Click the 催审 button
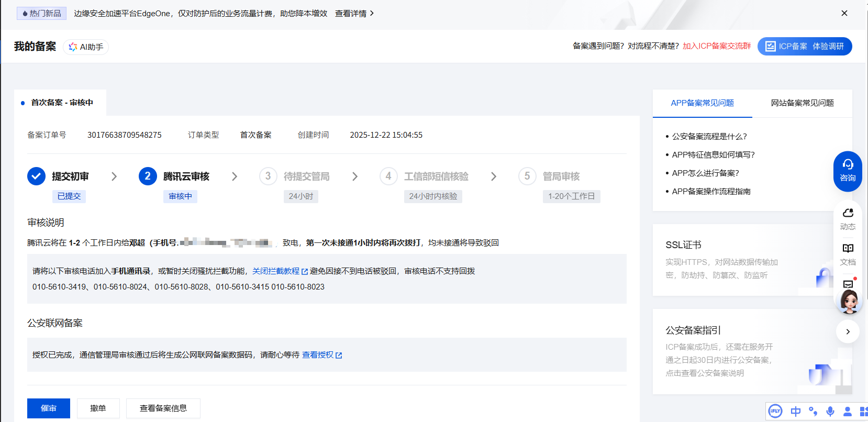868x422 pixels. point(49,408)
